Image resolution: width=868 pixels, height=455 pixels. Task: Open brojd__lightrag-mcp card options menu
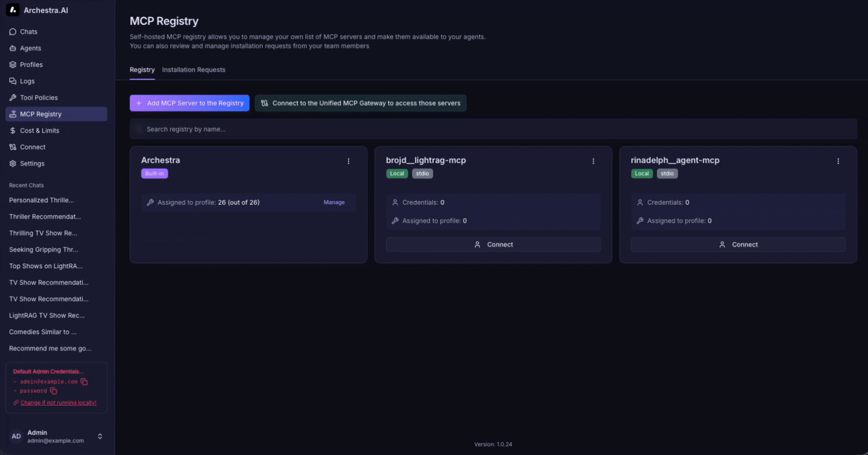[593, 161]
